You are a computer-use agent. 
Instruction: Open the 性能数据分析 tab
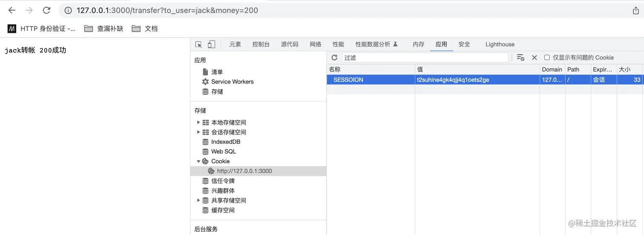[x=377, y=44]
